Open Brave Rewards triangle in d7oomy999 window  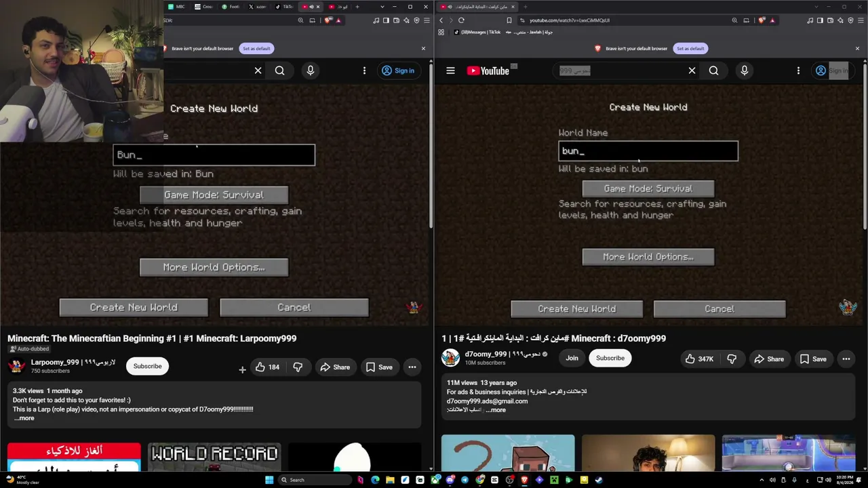click(x=772, y=20)
